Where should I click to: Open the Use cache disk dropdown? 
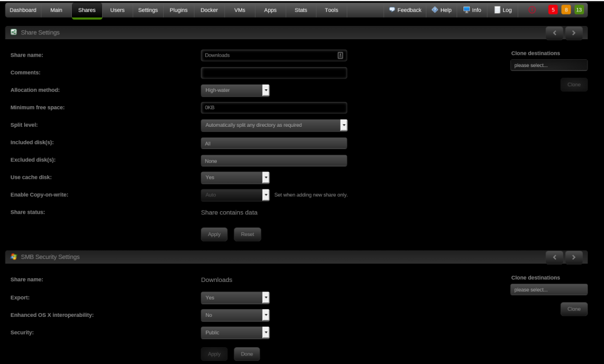[235, 177]
